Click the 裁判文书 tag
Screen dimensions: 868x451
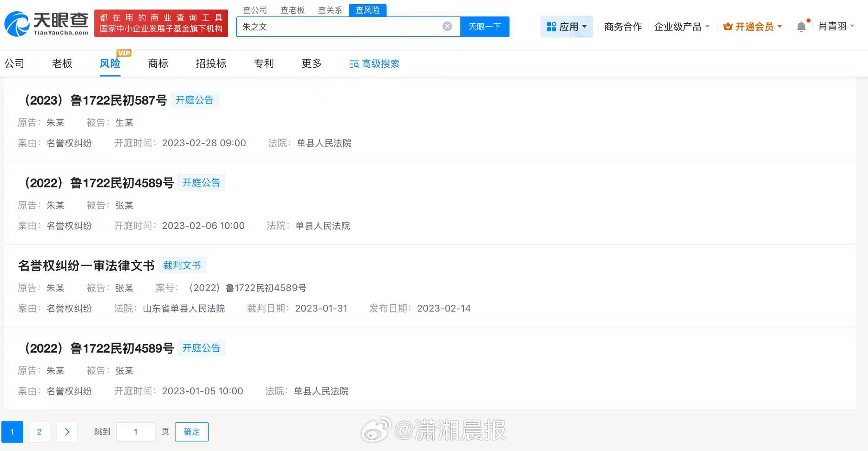[182, 265]
